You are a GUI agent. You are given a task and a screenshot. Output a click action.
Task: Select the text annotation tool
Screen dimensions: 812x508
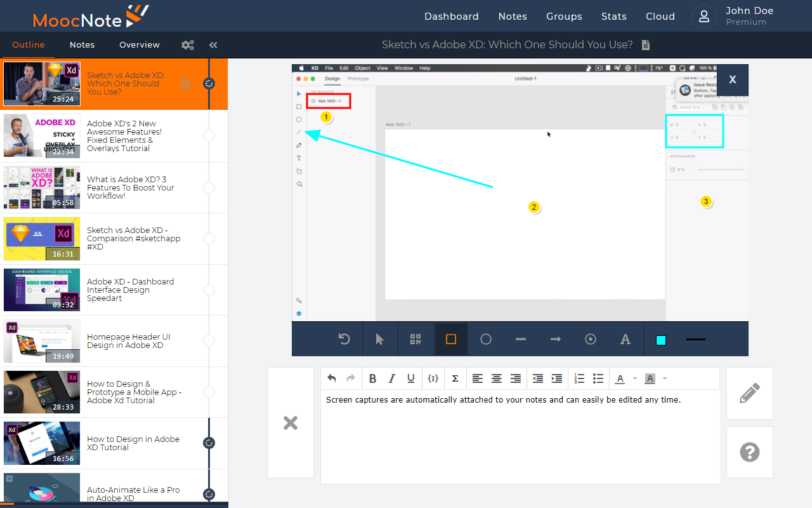coord(625,340)
